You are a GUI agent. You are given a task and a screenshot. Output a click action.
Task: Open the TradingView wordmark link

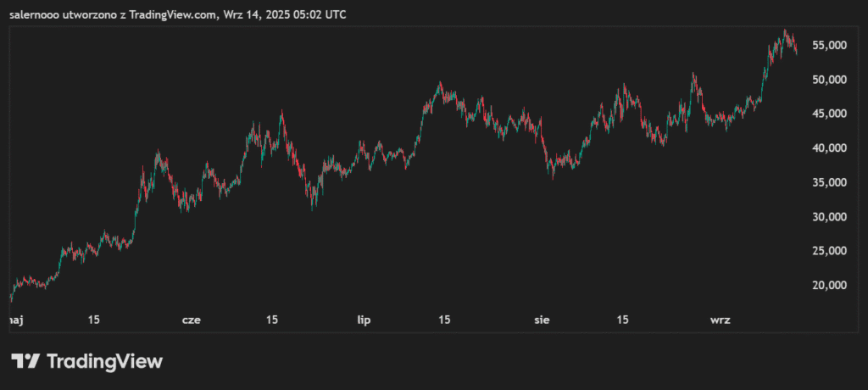point(103,361)
